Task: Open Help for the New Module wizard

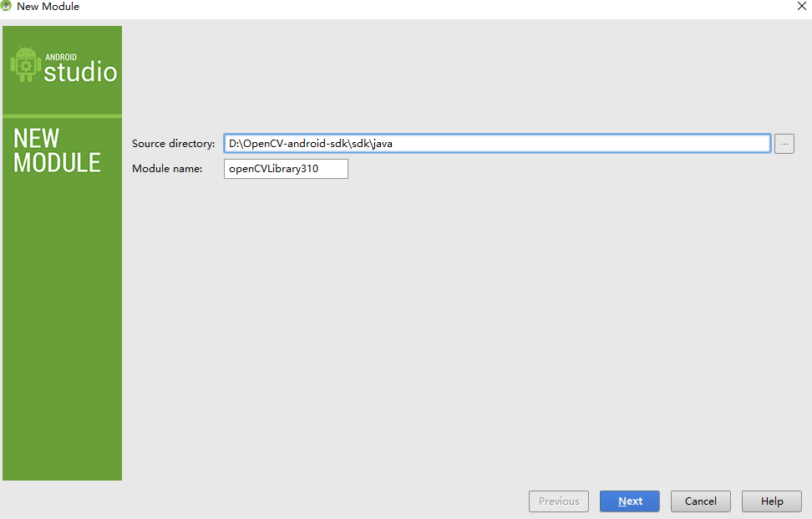Action: coord(772,501)
